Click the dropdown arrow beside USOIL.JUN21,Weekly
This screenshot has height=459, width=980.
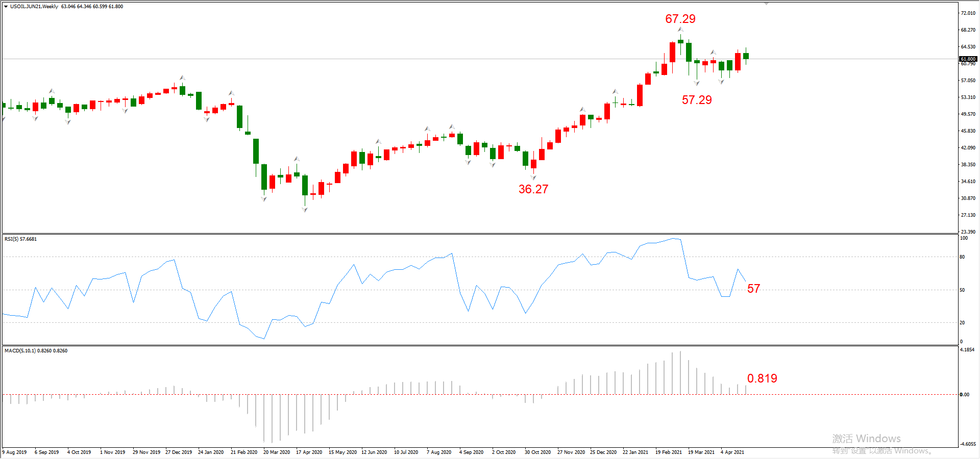pos(6,7)
